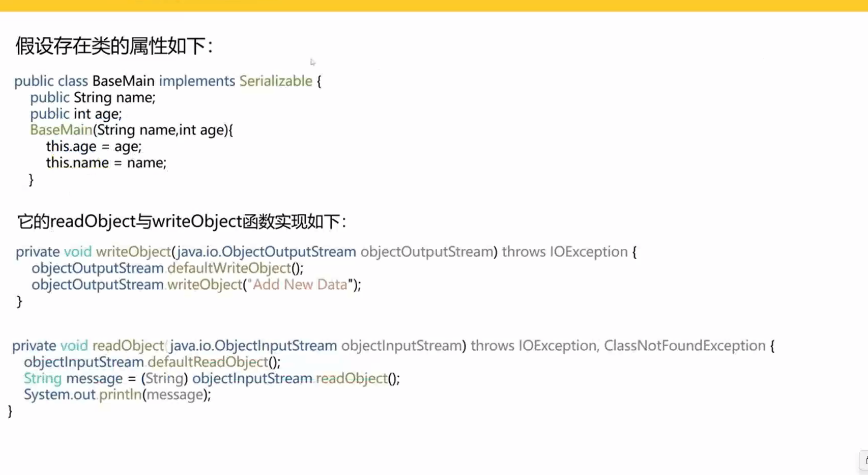Click the "System.out.println(message);" line
The width and height of the screenshot is (868, 475).
click(x=117, y=395)
